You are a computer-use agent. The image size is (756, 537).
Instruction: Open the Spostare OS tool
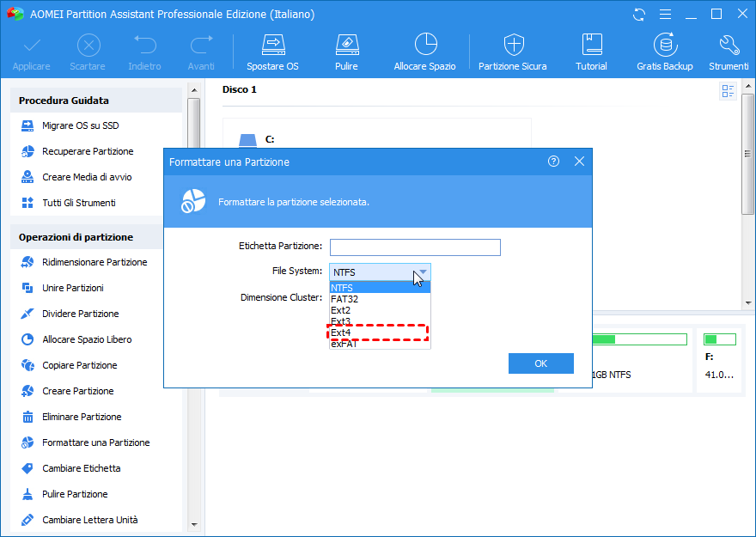(x=273, y=52)
